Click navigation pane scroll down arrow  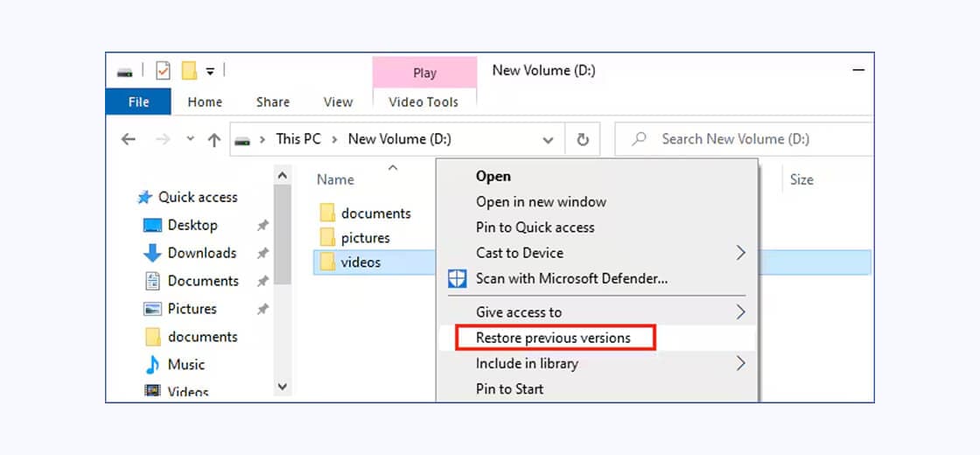(283, 387)
